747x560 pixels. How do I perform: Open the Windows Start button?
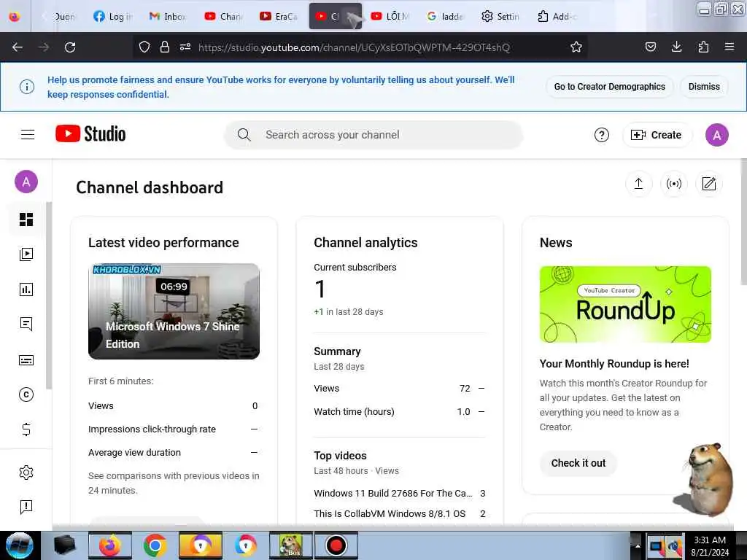[x=20, y=545]
